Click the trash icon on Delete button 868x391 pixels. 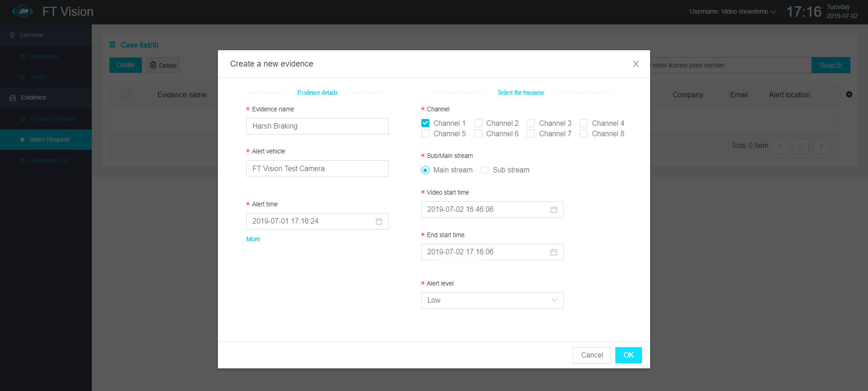tap(153, 65)
